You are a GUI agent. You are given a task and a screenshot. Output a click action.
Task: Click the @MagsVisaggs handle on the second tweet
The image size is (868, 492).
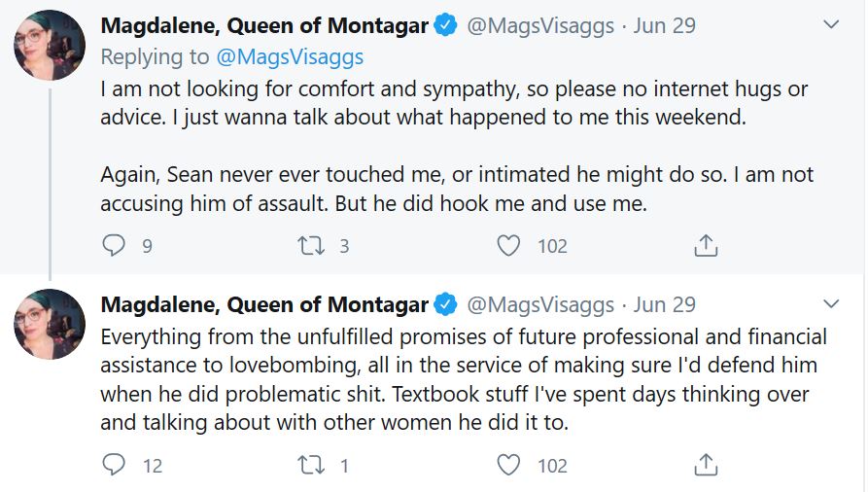(540, 305)
